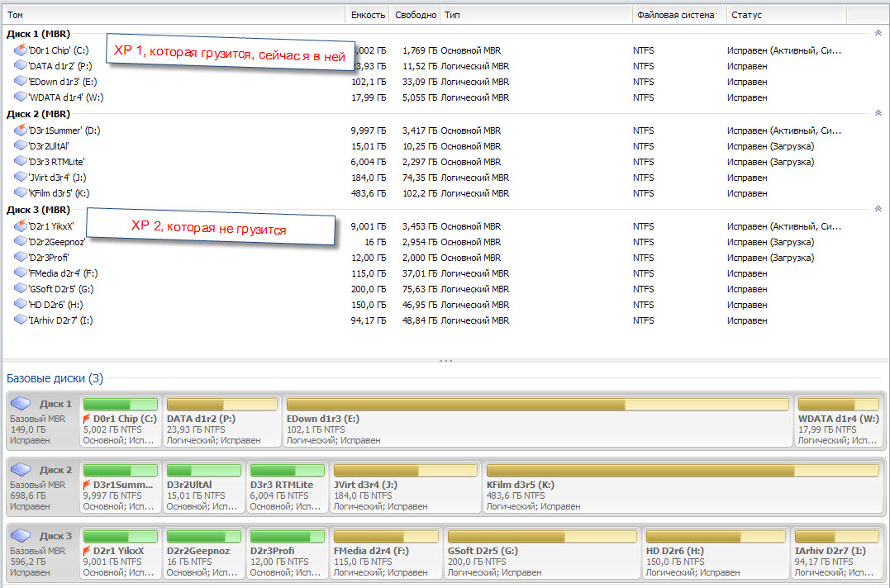Image resolution: width=890 pixels, height=588 pixels.
Task: Sort by the Тип column header
Action: coord(536,15)
